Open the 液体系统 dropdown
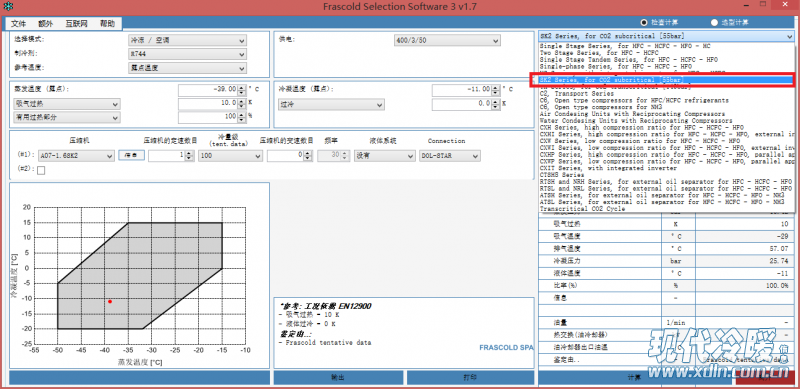 click(x=385, y=156)
